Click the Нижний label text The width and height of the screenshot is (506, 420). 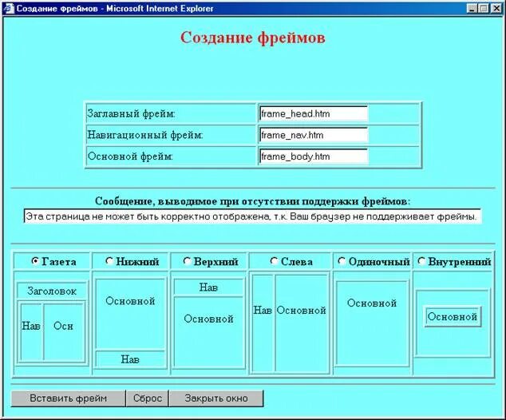coord(137,261)
